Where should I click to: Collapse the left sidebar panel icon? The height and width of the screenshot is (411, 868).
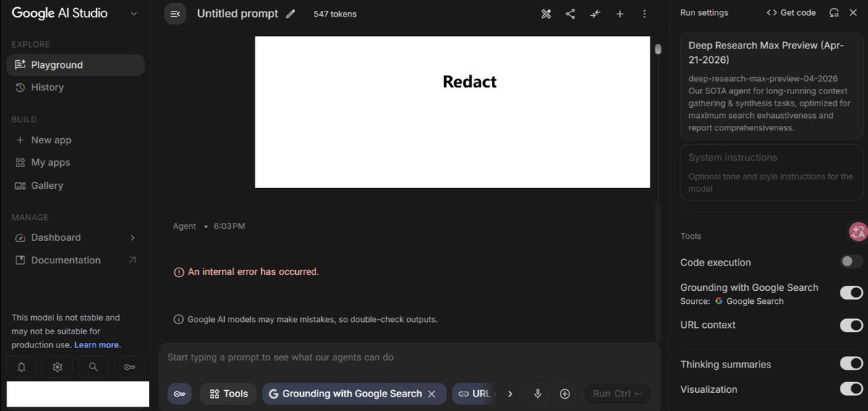175,14
